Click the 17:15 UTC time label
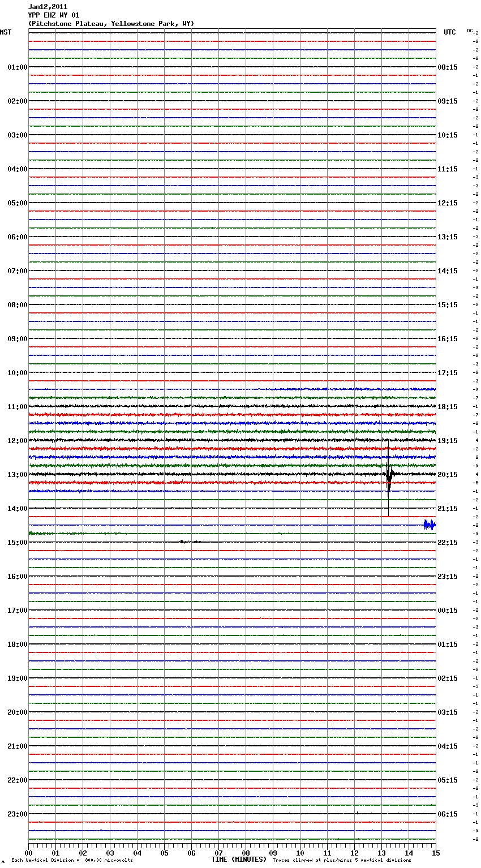The image size is (481, 868). [448, 373]
